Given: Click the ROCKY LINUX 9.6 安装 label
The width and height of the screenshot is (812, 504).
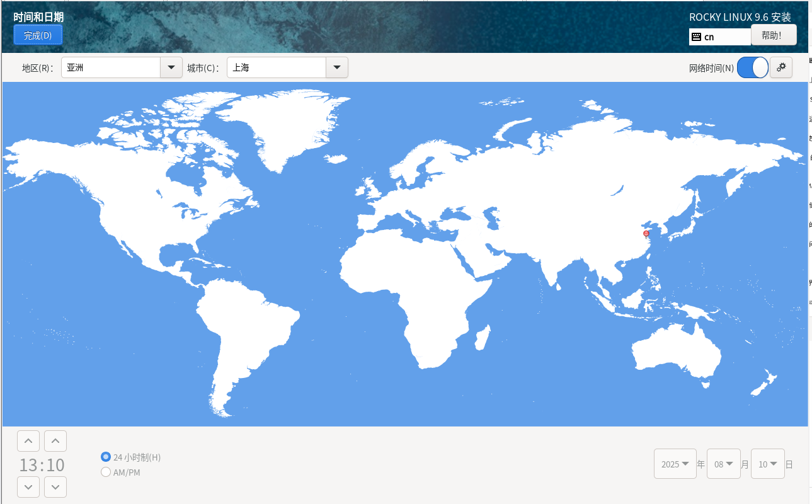Looking at the screenshot, I should pyautogui.click(x=740, y=17).
